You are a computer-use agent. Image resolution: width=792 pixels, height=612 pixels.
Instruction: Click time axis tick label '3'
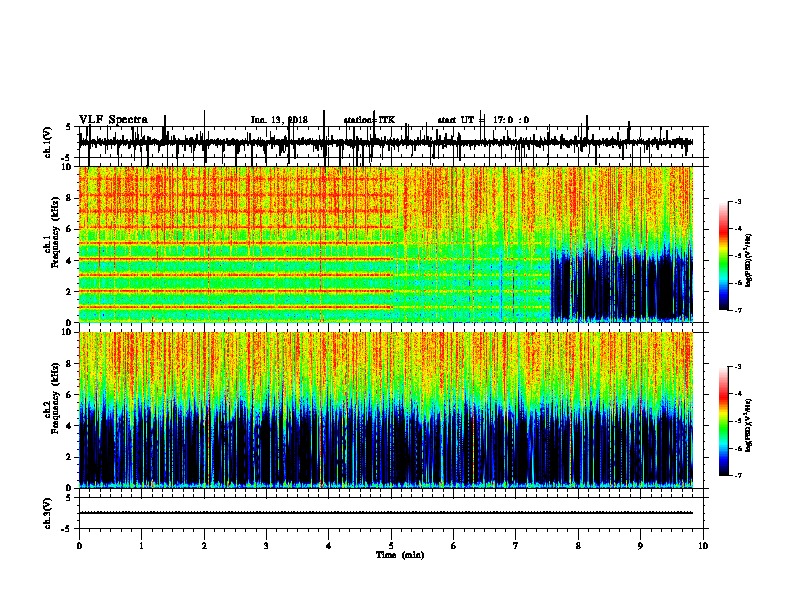266,545
